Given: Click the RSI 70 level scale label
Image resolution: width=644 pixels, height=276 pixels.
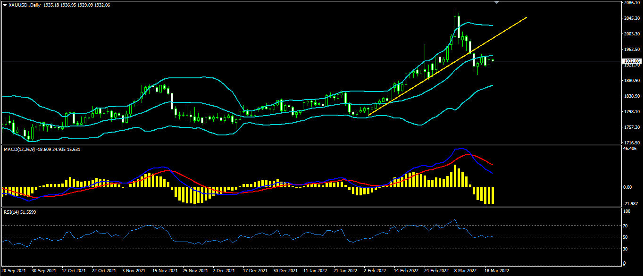Looking at the screenshot, I should click(x=626, y=226).
